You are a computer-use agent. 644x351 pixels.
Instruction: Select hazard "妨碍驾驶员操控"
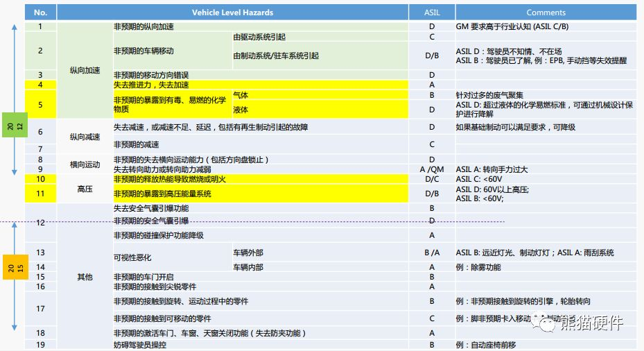139,345
